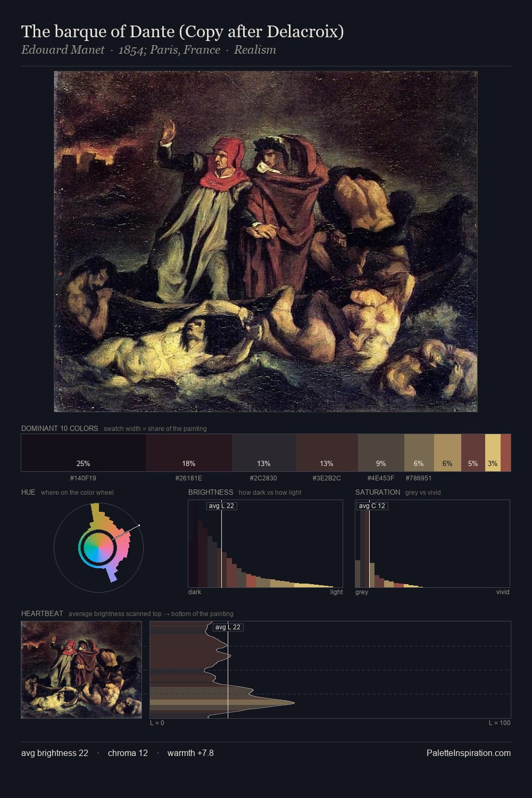The height and width of the screenshot is (798, 532).
Task: Click the BRIGHTNESS section heading
Action: pyautogui.click(x=211, y=492)
